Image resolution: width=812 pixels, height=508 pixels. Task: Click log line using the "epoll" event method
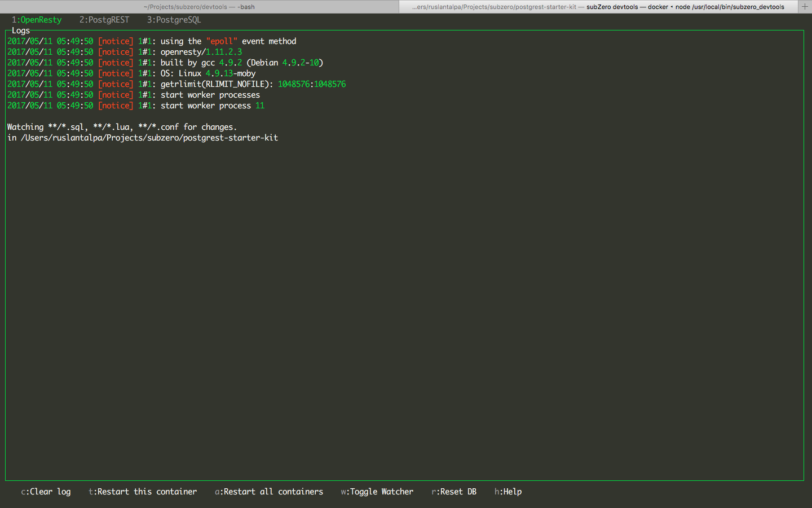pos(152,41)
